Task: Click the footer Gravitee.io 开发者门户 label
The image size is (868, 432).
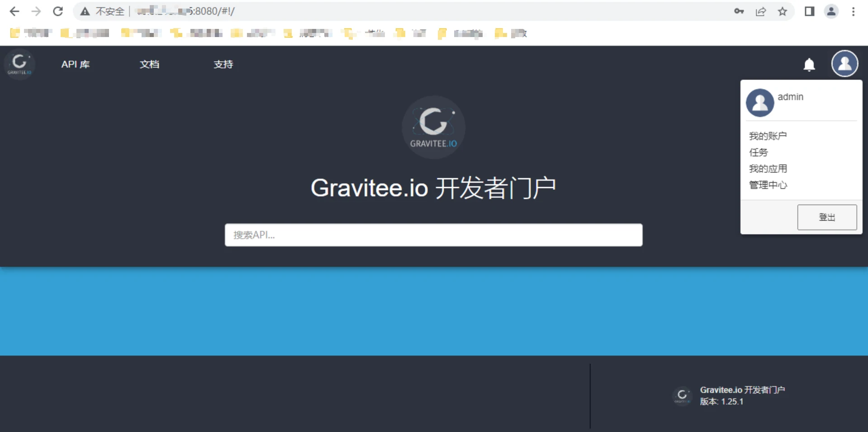Action: pos(742,390)
